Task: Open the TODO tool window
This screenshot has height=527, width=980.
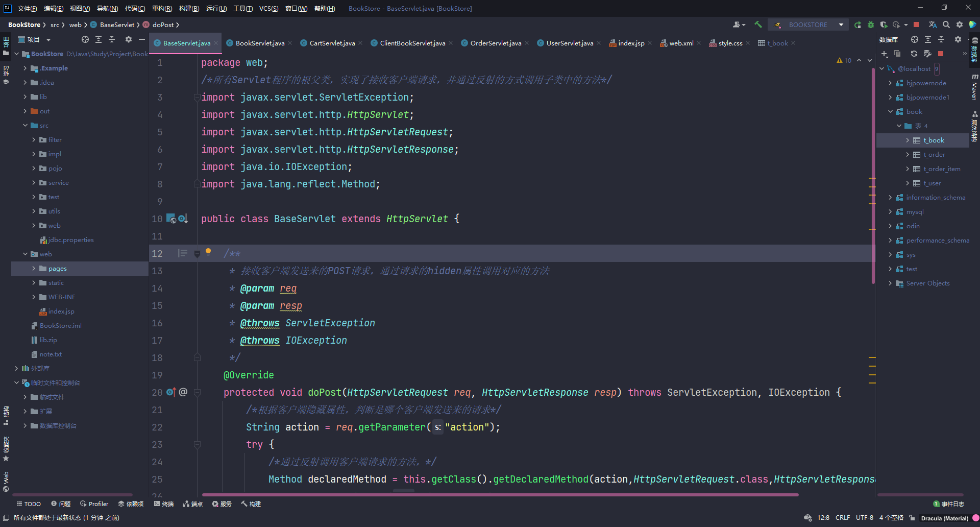Action: (29, 504)
